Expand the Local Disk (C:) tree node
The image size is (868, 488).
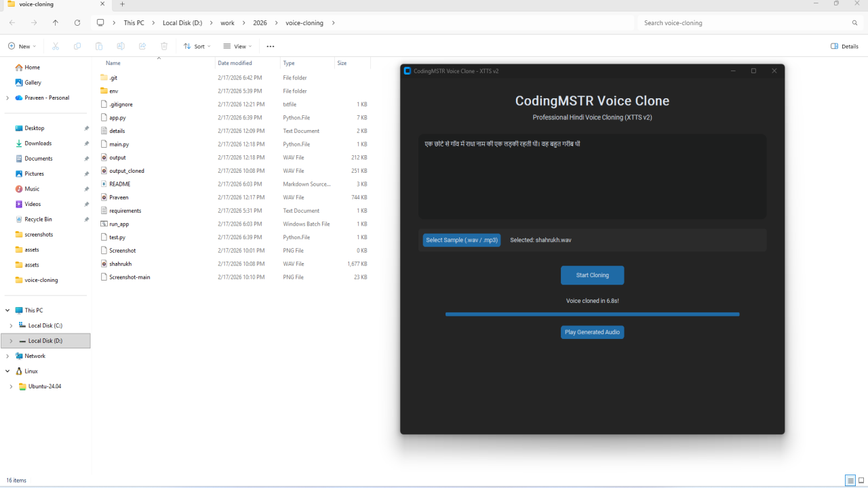pyautogui.click(x=11, y=326)
